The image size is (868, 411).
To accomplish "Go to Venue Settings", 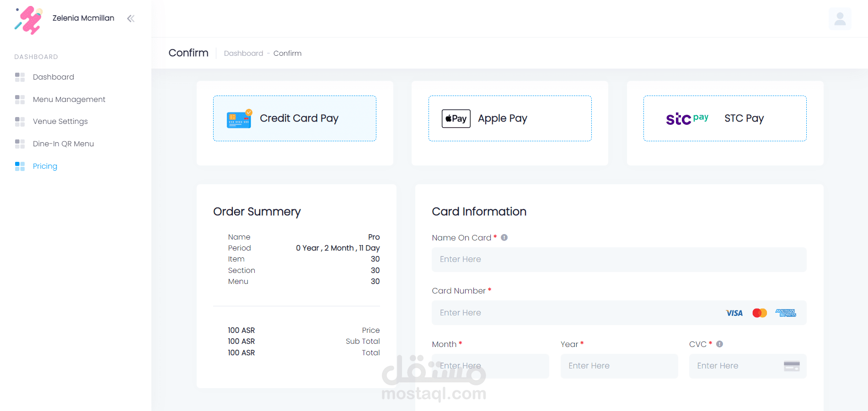I will point(60,121).
